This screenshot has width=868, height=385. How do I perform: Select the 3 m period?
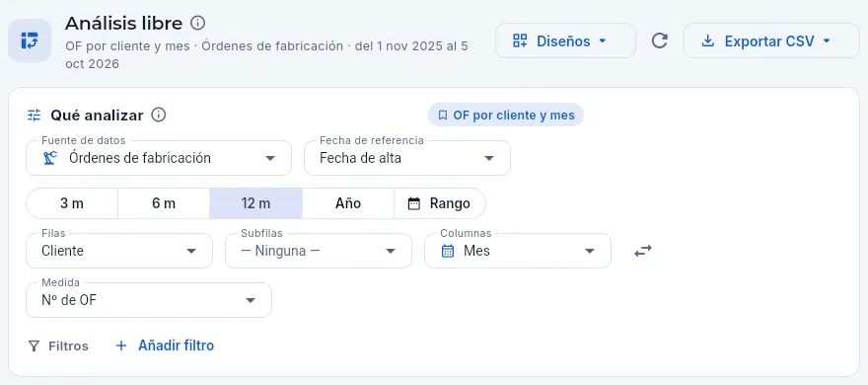(x=72, y=203)
